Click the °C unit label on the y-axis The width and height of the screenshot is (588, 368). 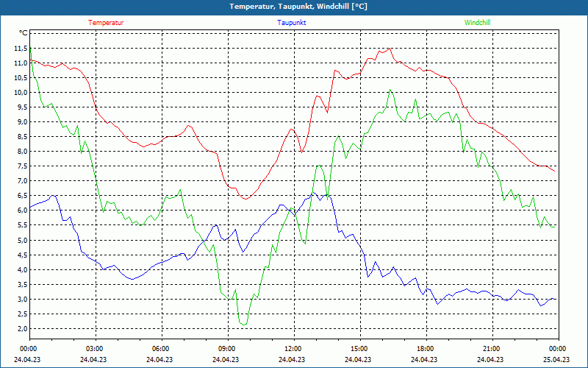coord(24,33)
